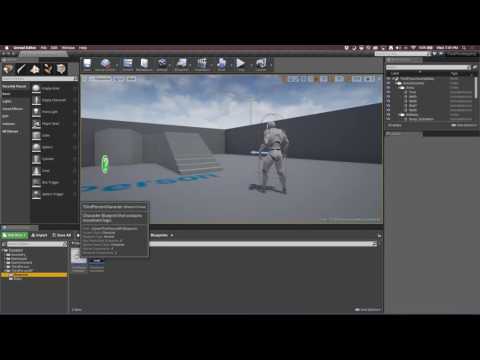The image size is (480, 360).
Task: Click the Cone placement icon
Action: pyautogui.click(x=36, y=171)
